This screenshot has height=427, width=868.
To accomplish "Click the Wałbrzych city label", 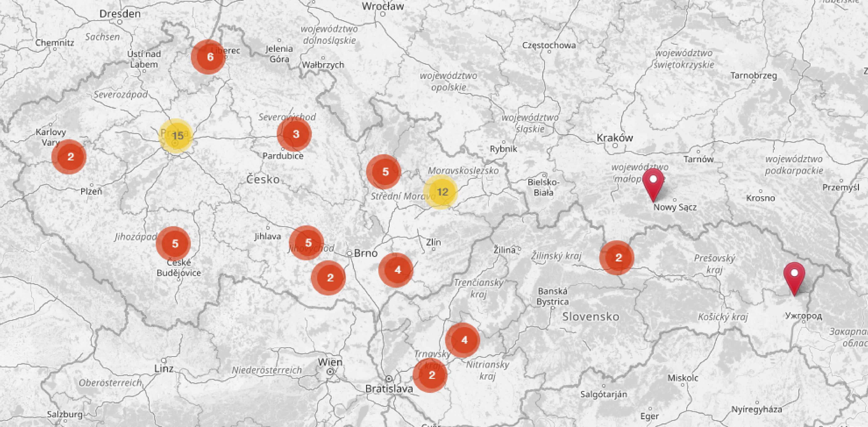I will point(323,65).
